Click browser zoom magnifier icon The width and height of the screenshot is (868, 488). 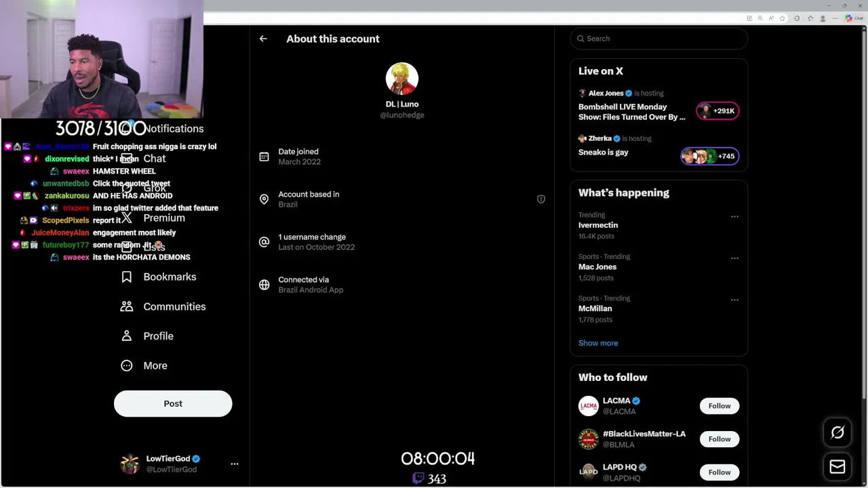coord(760,18)
